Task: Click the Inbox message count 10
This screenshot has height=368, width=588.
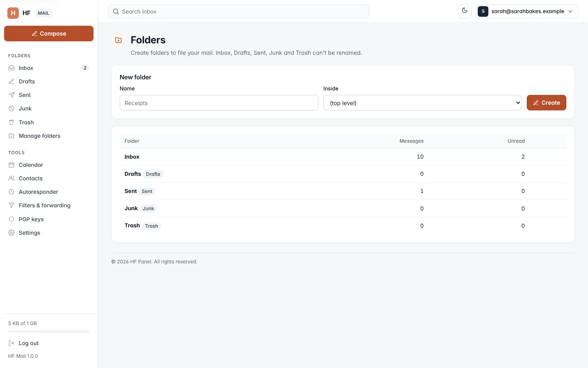Action: [x=420, y=157]
